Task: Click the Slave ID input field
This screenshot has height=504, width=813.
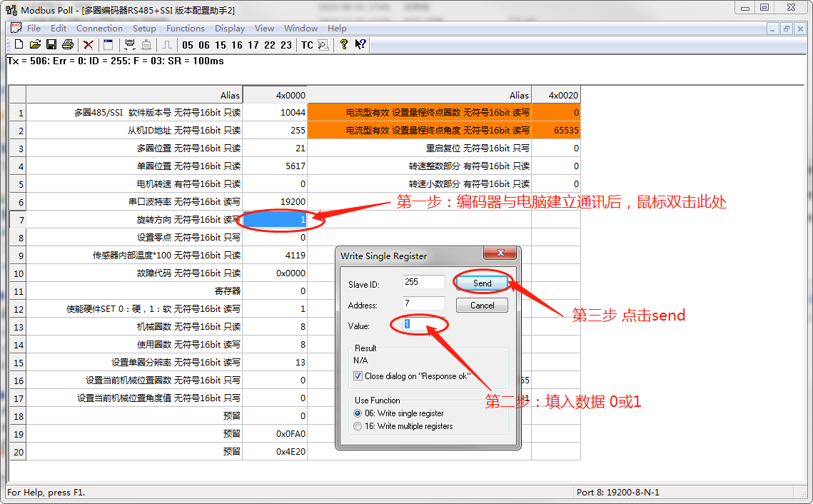Action: tap(423, 282)
